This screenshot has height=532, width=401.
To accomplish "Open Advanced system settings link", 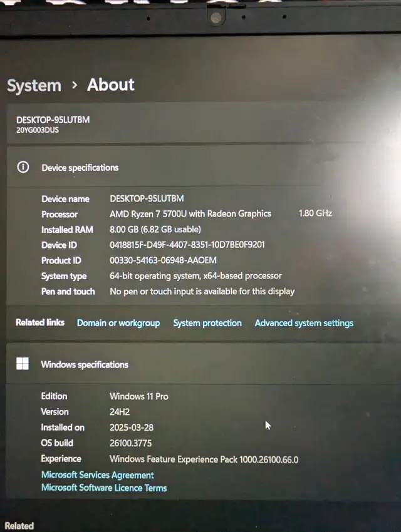I will 304,323.
